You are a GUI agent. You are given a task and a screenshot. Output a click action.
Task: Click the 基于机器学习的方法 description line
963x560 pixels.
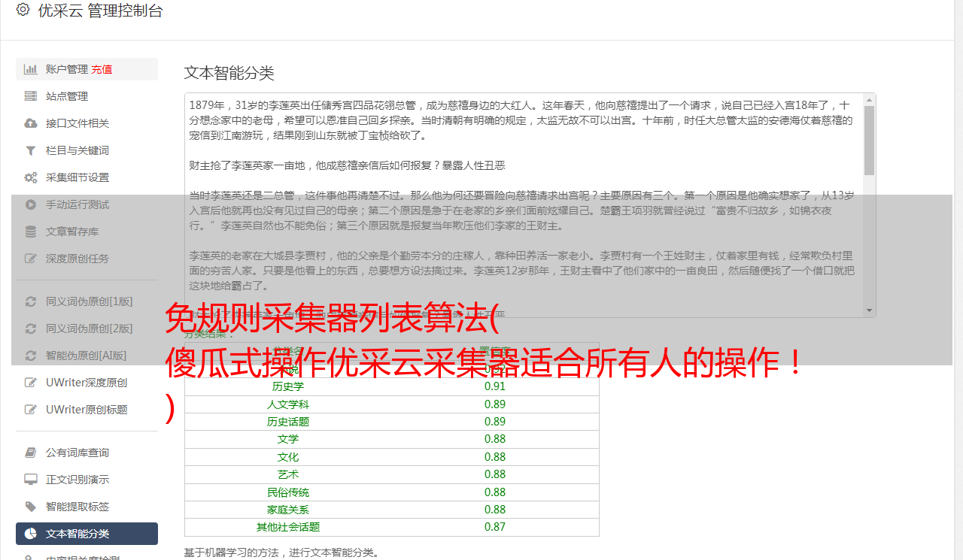tap(281, 553)
